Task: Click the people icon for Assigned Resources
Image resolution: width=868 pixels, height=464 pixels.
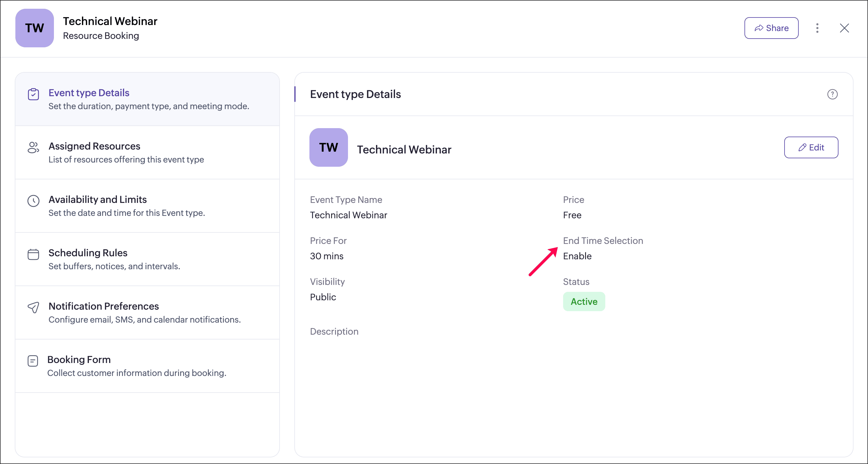Action: point(33,148)
